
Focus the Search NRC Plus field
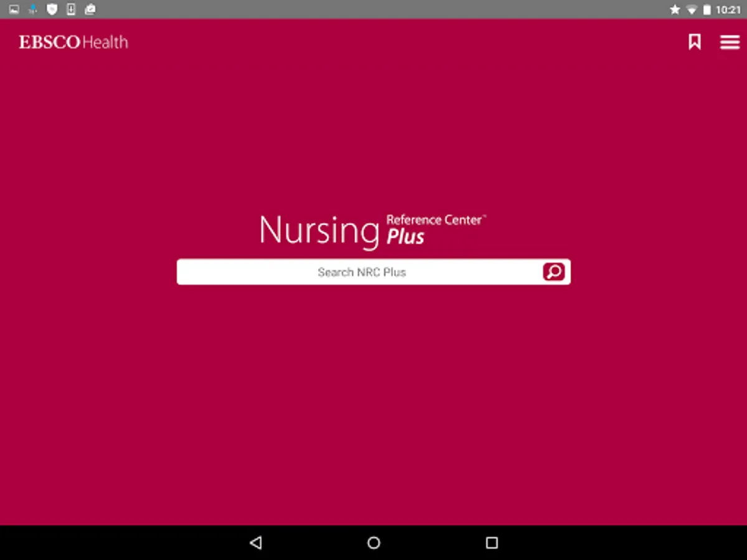tap(374, 272)
